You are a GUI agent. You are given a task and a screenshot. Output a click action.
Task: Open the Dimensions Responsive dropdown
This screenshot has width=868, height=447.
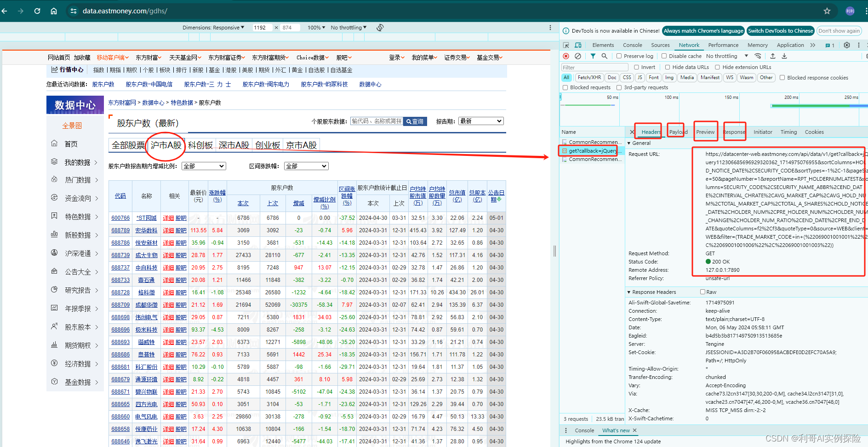(x=213, y=28)
